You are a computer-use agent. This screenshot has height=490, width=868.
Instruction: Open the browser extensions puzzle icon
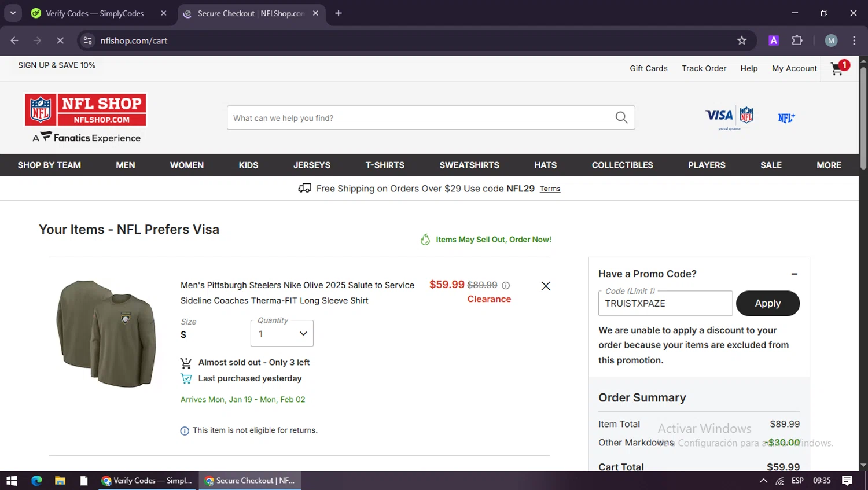click(797, 40)
